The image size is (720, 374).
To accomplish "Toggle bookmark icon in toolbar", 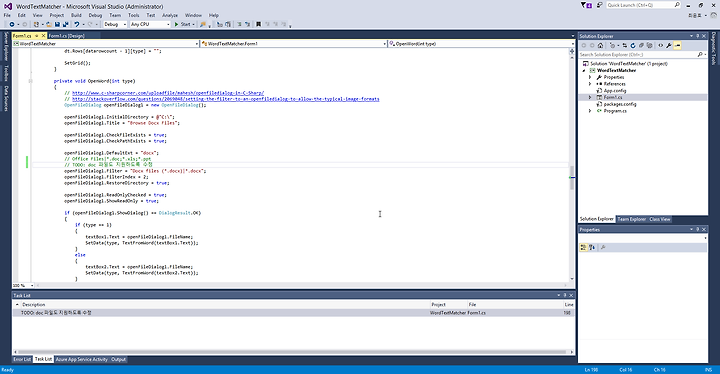I will [258, 24].
